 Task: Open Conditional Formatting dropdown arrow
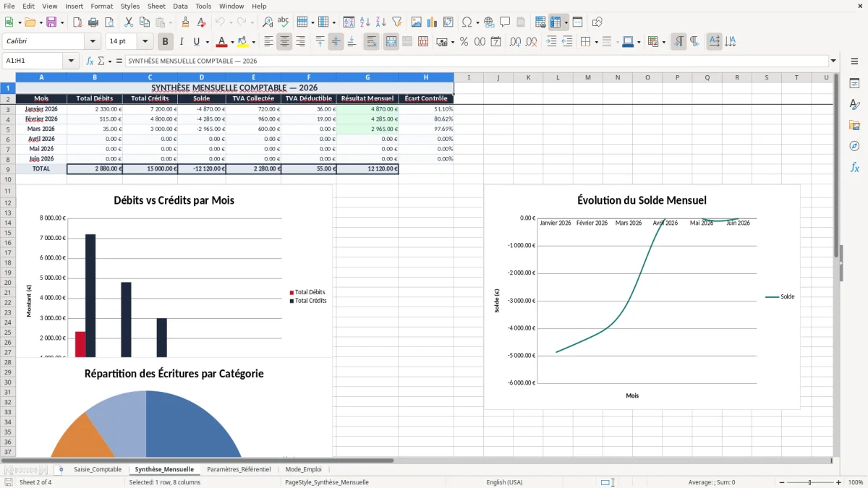point(663,42)
